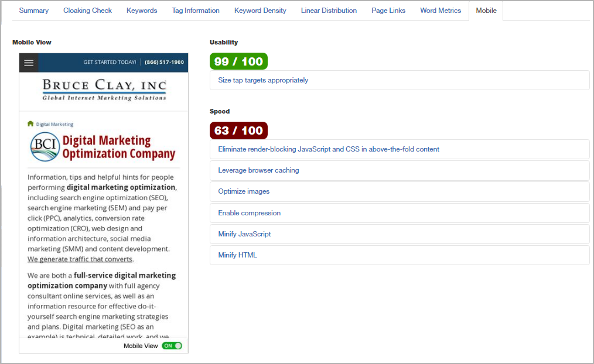Click the Mobile View section heading
The image size is (594, 364).
pyautogui.click(x=32, y=42)
